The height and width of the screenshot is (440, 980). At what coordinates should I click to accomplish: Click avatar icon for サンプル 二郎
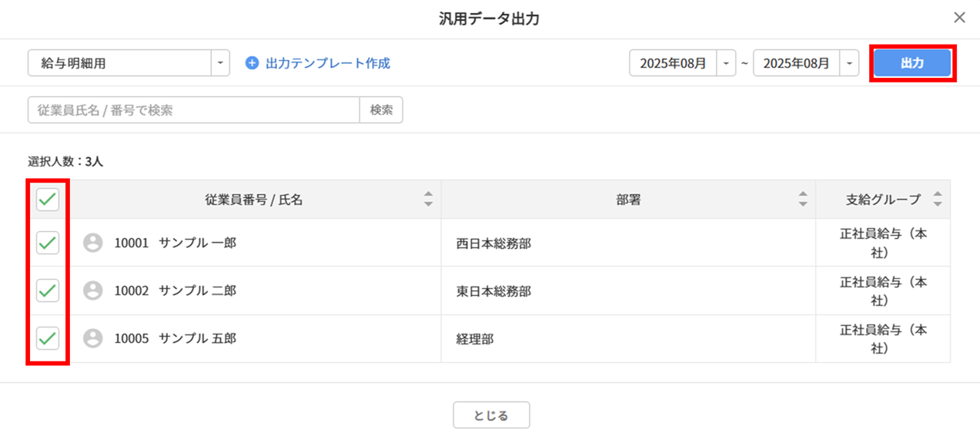(93, 291)
